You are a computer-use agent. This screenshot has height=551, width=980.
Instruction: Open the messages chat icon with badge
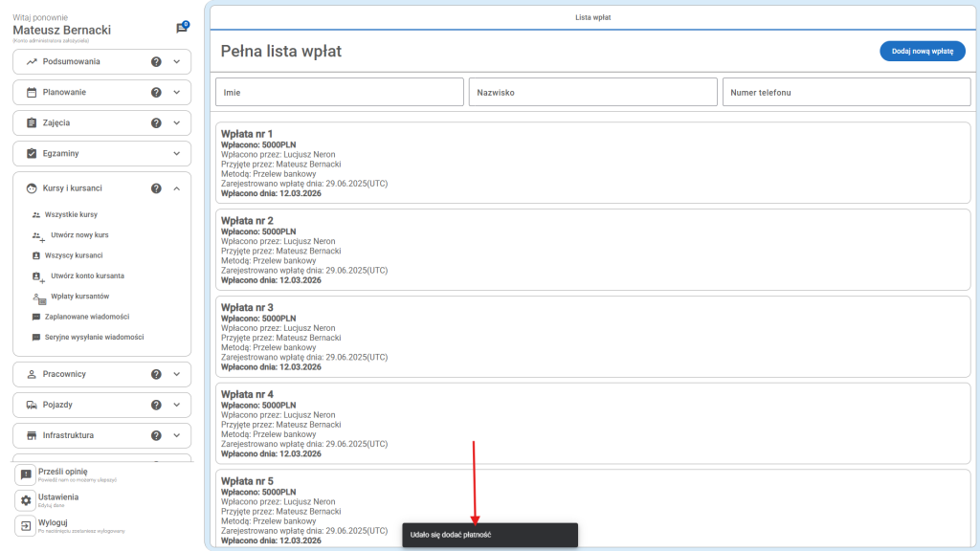[182, 29]
